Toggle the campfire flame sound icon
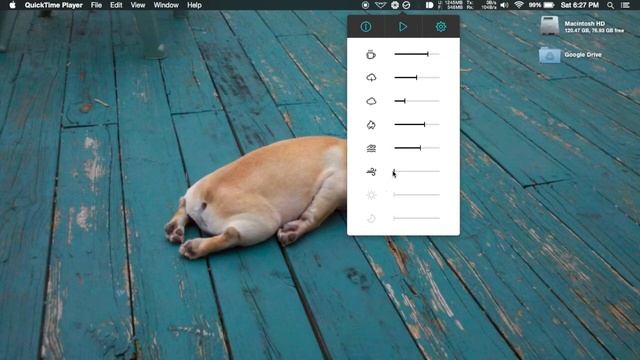Viewport: 640px width, 360px height. (371, 124)
